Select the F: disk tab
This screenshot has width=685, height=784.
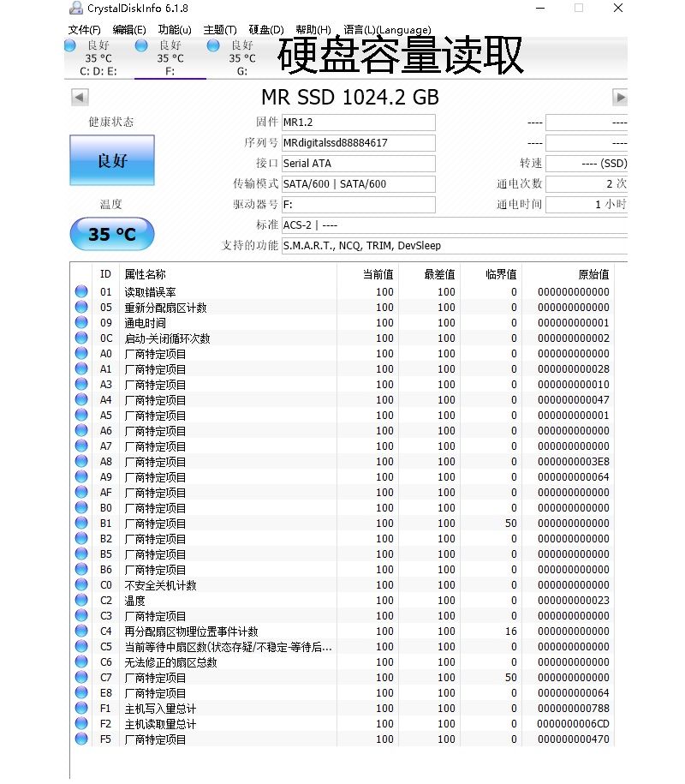tap(170, 58)
